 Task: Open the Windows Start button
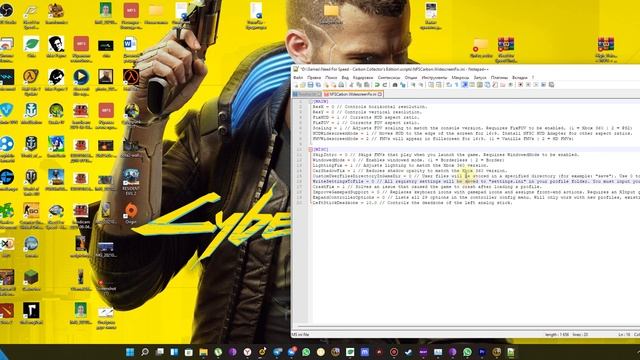tap(130, 352)
